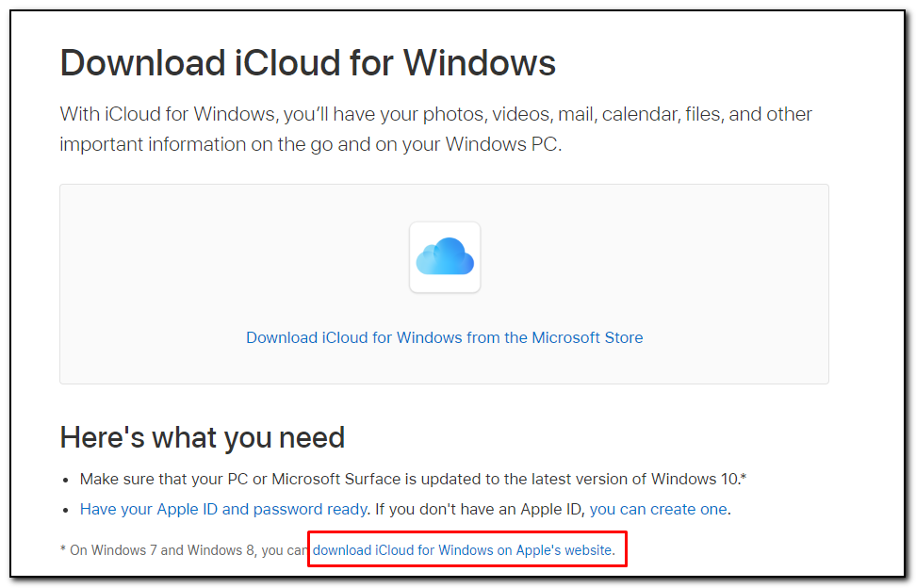Click the 'Here's what you need' heading

click(x=202, y=436)
